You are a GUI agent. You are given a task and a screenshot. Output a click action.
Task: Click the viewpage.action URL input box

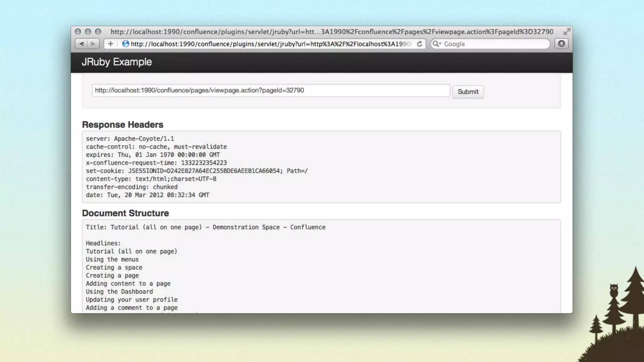[270, 90]
